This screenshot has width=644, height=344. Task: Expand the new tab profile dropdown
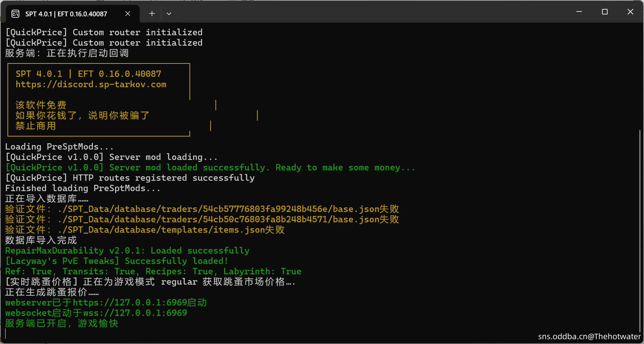[169, 14]
